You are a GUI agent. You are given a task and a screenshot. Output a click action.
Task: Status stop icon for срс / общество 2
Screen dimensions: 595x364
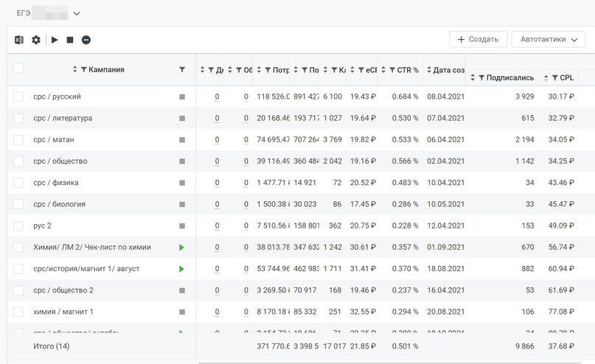click(182, 290)
